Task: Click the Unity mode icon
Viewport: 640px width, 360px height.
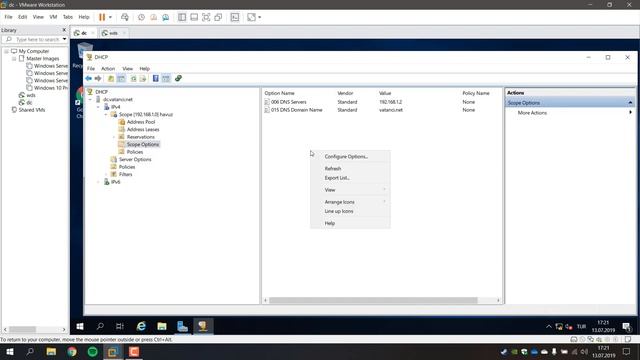Action: point(218,17)
